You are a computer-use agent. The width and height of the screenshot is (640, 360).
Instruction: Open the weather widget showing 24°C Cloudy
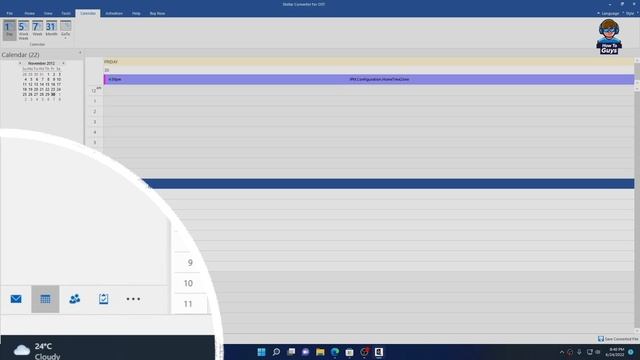[37, 350]
